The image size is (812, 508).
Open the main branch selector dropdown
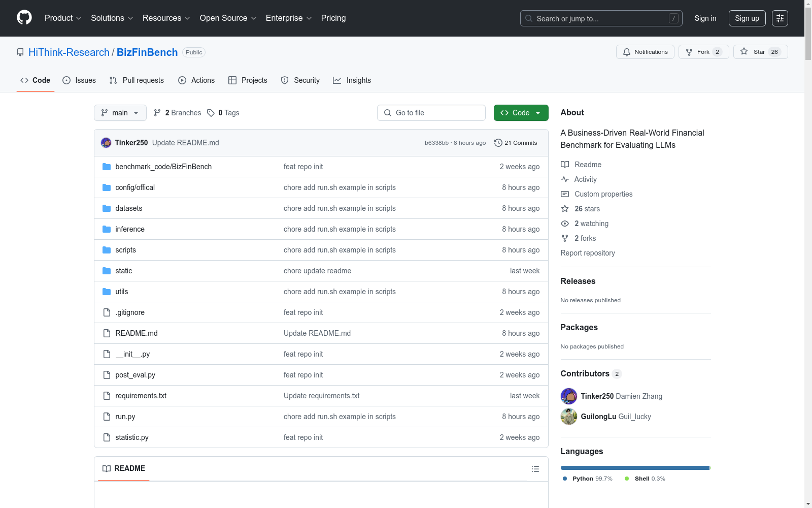[x=120, y=113]
